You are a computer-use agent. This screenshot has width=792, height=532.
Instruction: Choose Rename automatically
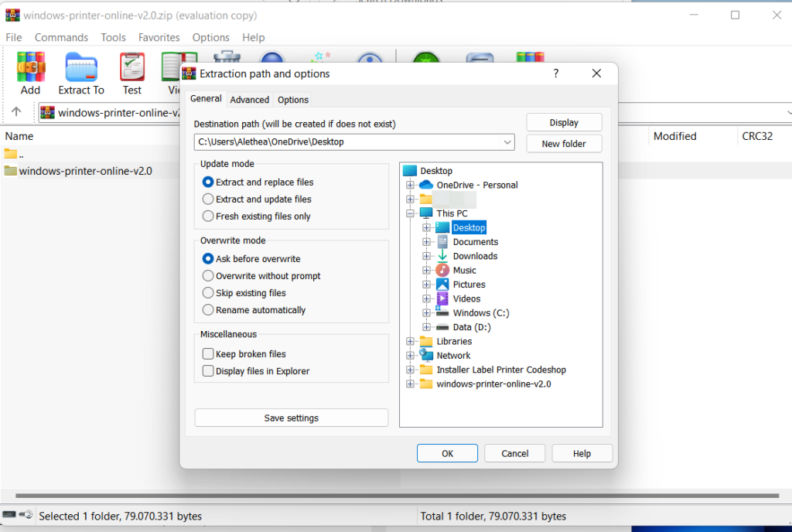[207, 310]
